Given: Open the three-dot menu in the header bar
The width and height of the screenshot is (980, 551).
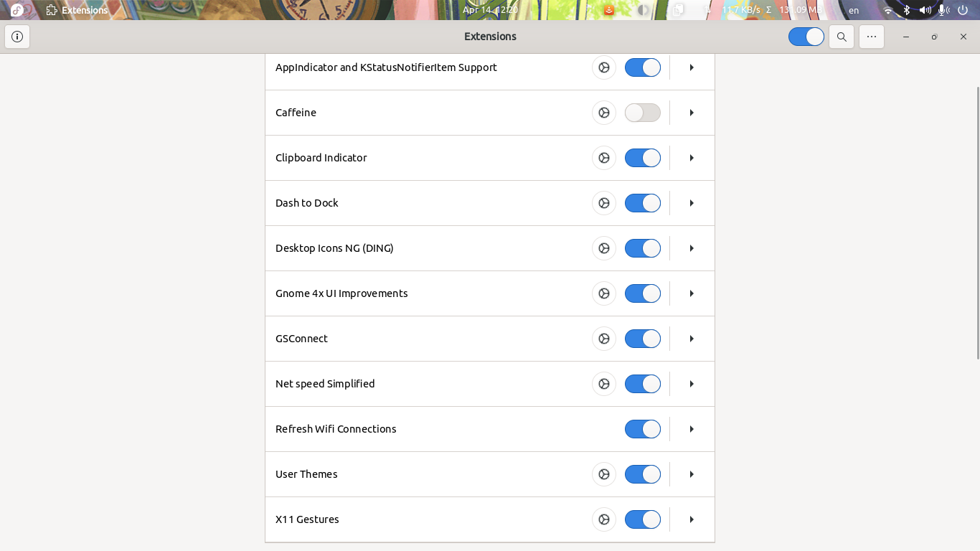Looking at the screenshot, I should tap(871, 36).
